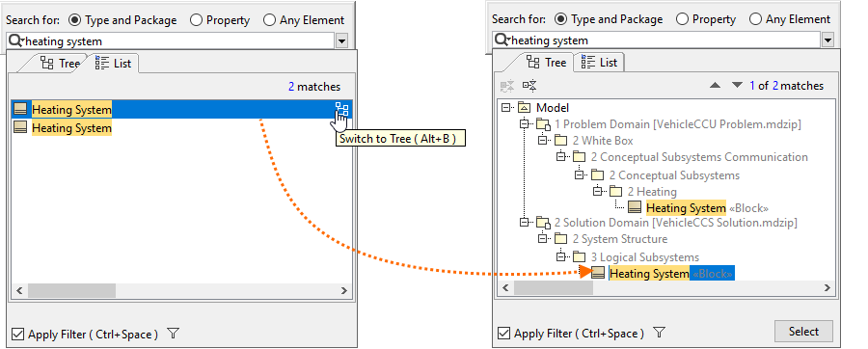
Task: Click the filter funnel icon in the right dialog
Action: (659, 333)
